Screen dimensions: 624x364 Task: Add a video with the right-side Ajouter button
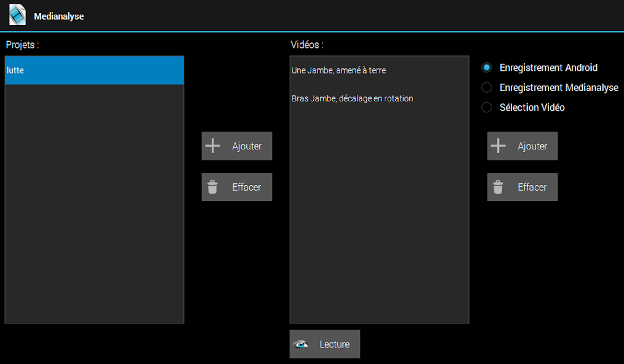coord(522,146)
